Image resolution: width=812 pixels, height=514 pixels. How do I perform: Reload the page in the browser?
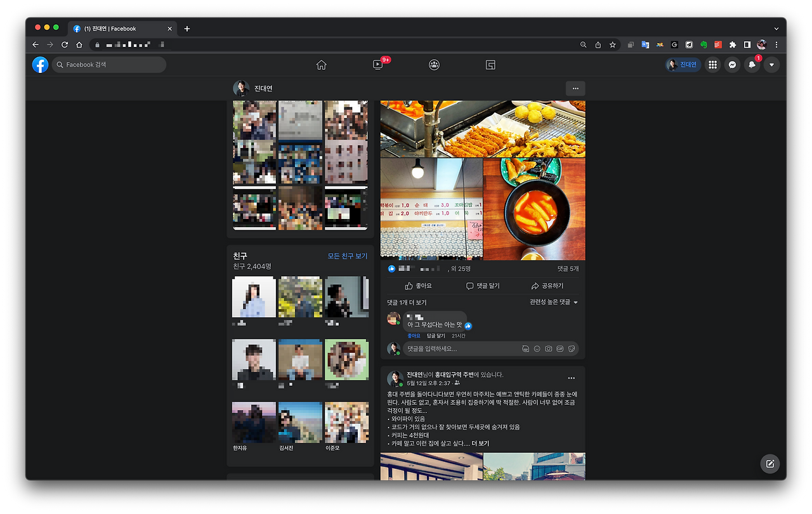click(65, 45)
